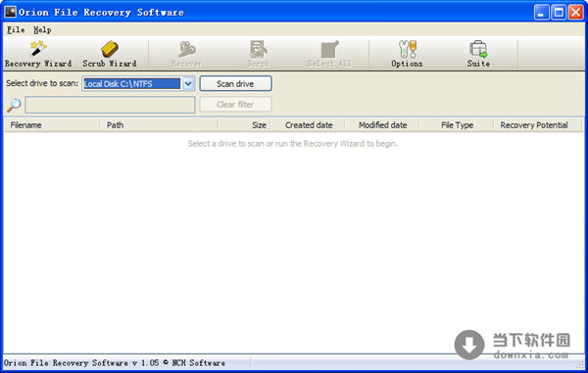Image resolution: width=588 pixels, height=373 pixels.
Task: Close the Orion File Recovery window
Action: [575, 13]
